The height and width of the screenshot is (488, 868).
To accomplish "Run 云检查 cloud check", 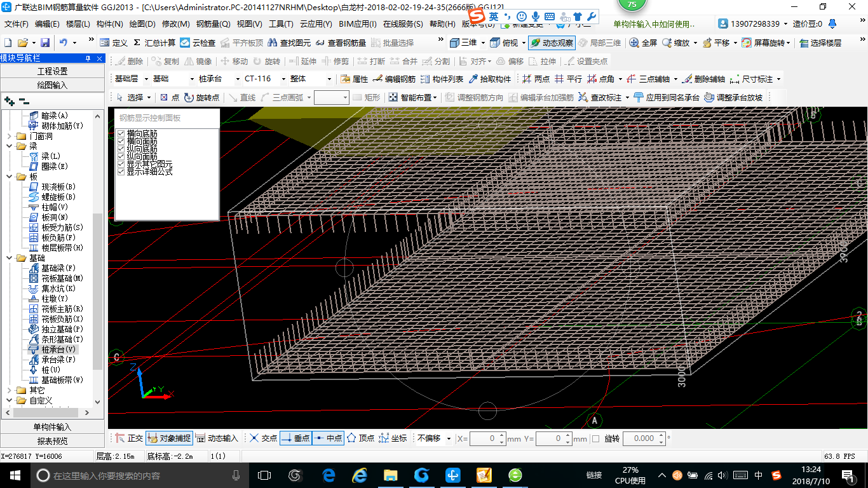I will tap(198, 43).
